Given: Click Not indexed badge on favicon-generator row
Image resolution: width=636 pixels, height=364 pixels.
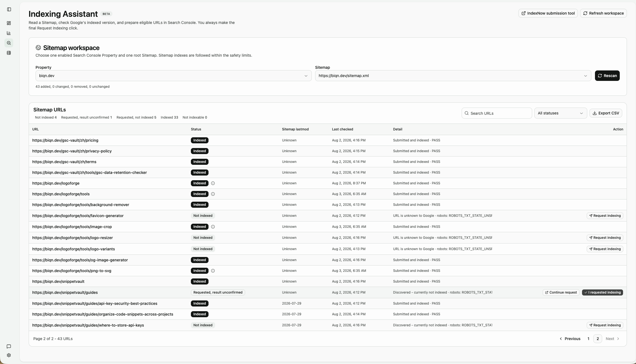Looking at the screenshot, I should tap(203, 216).
